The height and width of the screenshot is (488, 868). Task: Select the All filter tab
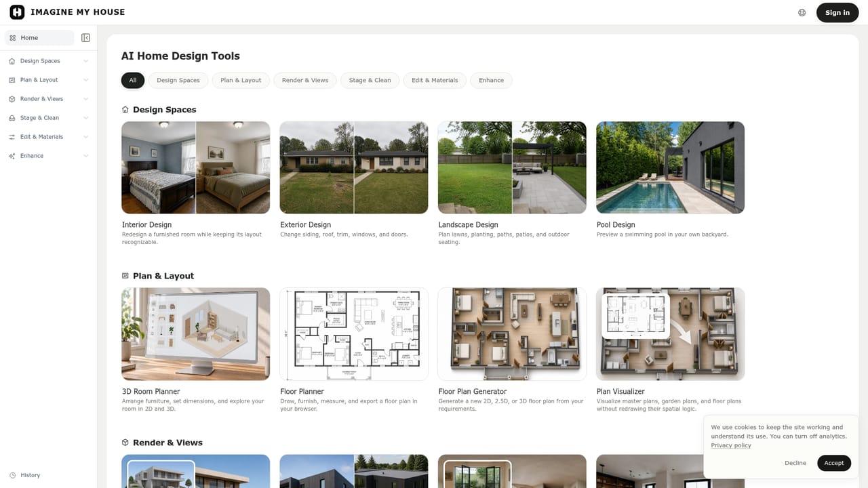tap(133, 80)
